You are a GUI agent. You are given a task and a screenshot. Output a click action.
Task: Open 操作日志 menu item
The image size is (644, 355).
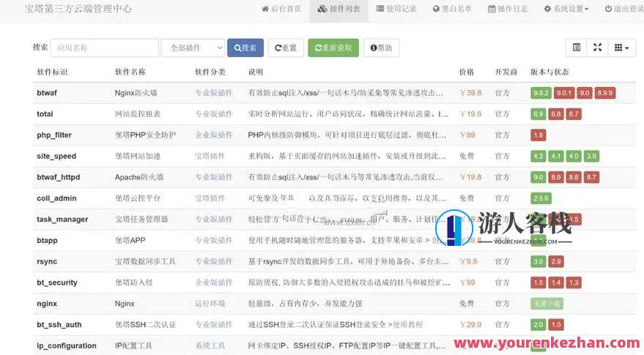pyautogui.click(x=508, y=9)
